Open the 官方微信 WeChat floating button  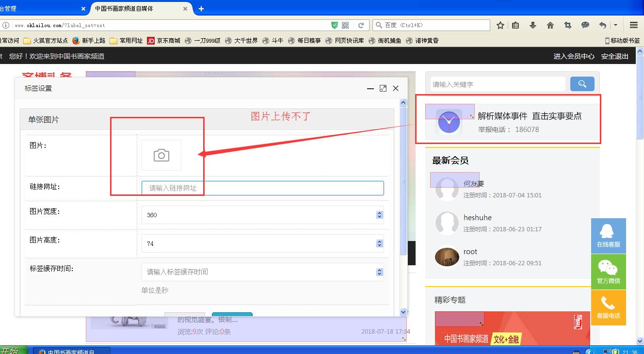pos(608,272)
